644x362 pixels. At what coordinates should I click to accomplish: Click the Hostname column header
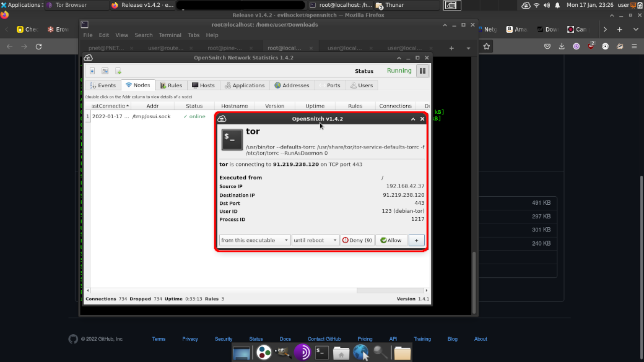point(235,106)
